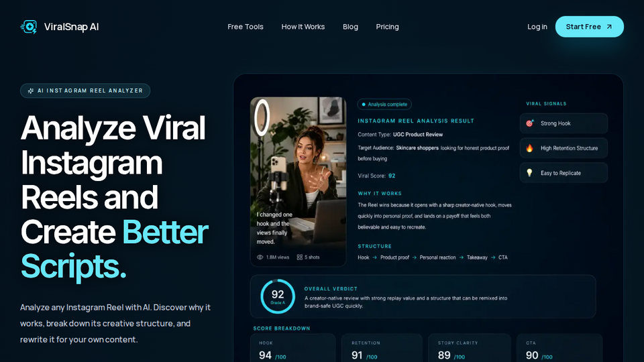Image resolution: width=644 pixels, height=362 pixels.
Task: Click the Hook 94/100 score card
Action: pyautogui.click(x=293, y=348)
